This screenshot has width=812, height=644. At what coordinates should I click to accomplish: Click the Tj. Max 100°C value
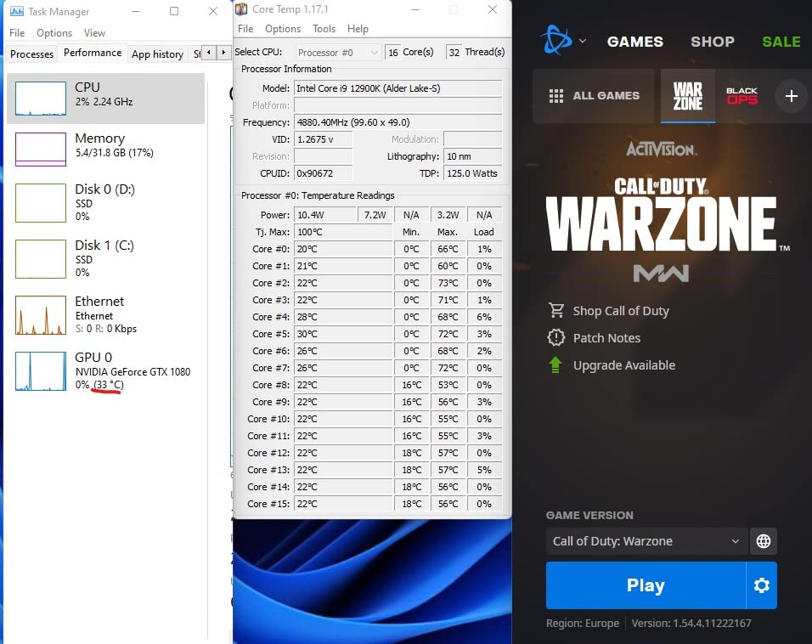[343, 232]
